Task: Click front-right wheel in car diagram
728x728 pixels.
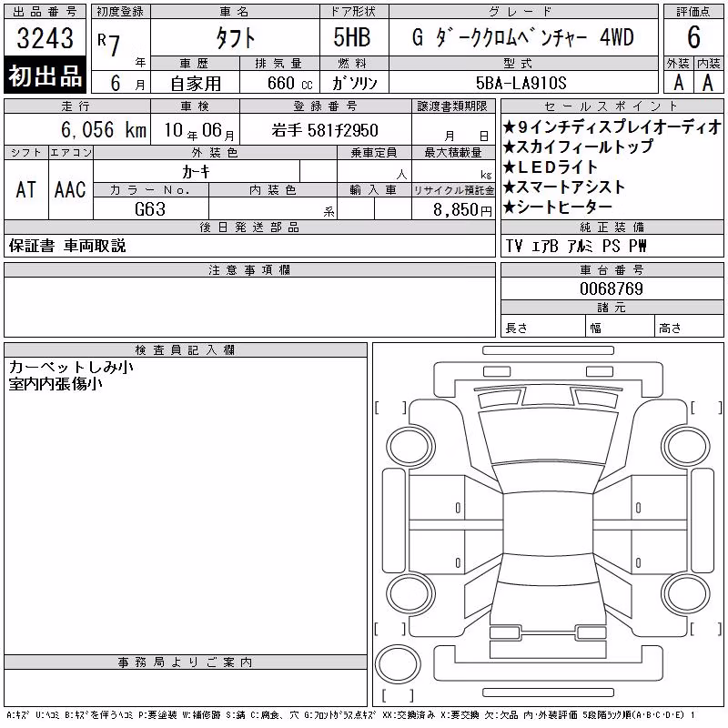Action: pos(686,447)
